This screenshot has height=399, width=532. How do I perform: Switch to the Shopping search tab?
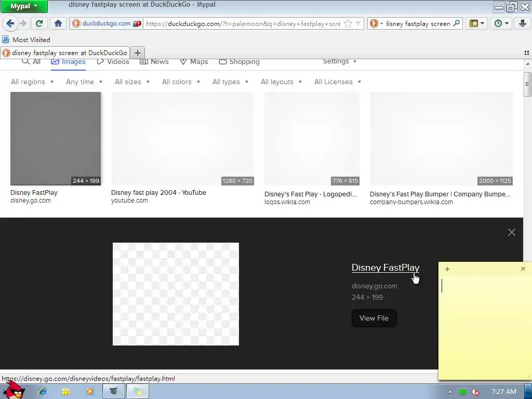pos(239,61)
